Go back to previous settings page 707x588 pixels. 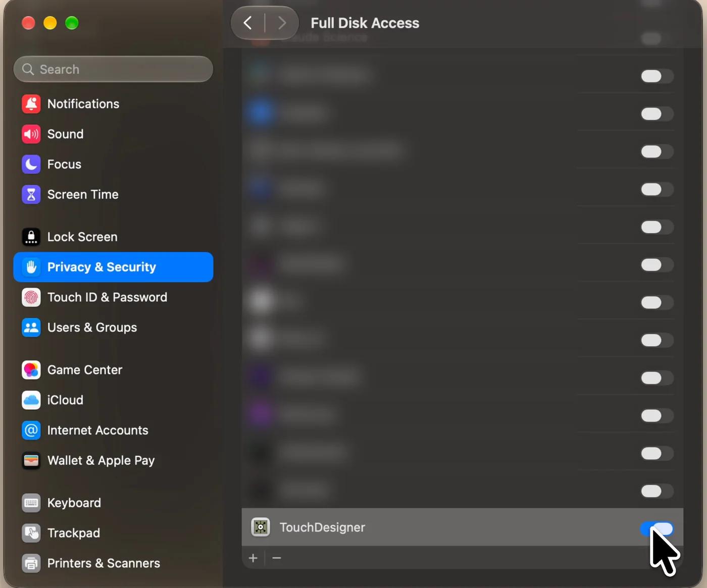click(247, 23)
